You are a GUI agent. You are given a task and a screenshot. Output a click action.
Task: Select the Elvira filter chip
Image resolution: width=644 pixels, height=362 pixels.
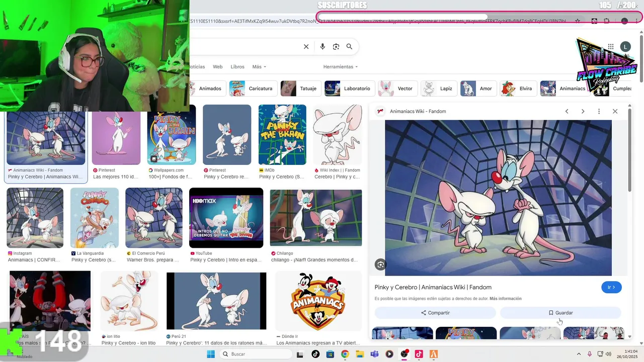click(518, 88)
